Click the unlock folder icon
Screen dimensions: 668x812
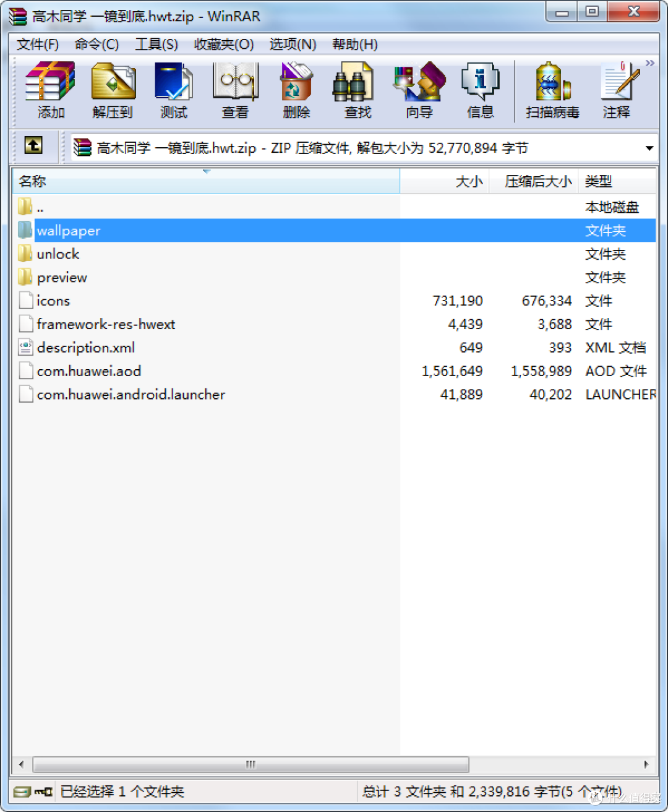tap(25, 254)
